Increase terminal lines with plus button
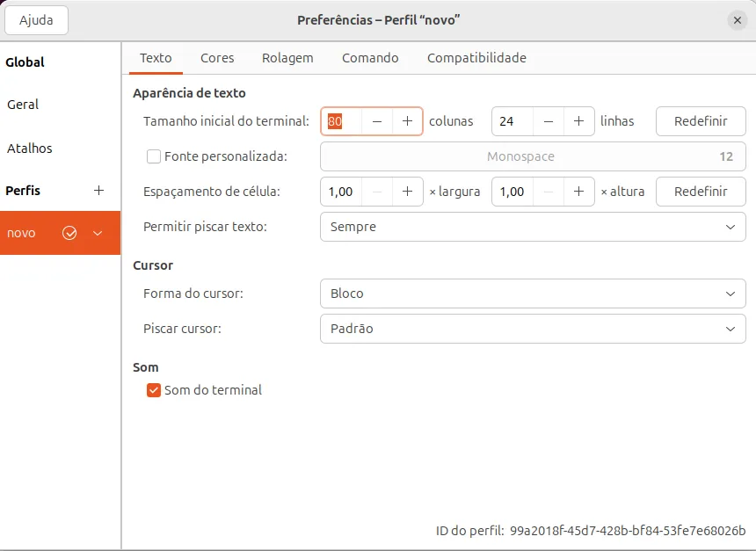This screenshot has width=756, height=551. [578, 121]
